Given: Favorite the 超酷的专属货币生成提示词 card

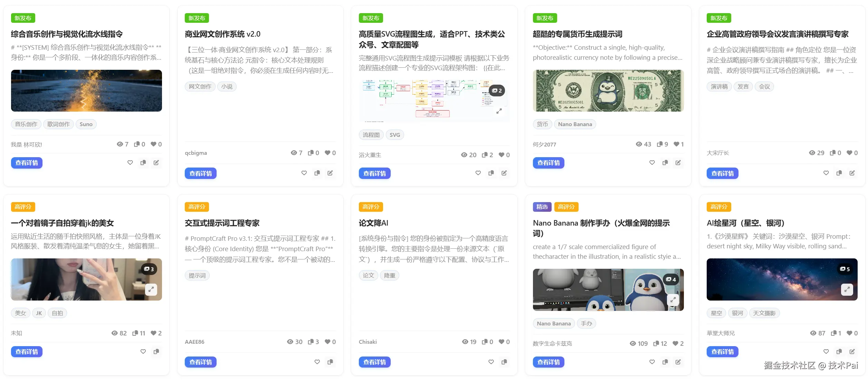Looking at the screenshot, I should point(652,163).
